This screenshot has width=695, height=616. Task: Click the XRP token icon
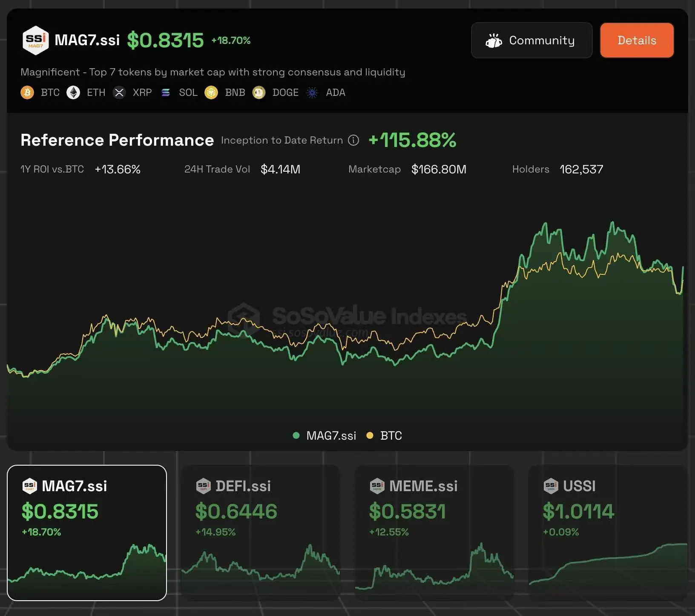click(x=120, y=92)
